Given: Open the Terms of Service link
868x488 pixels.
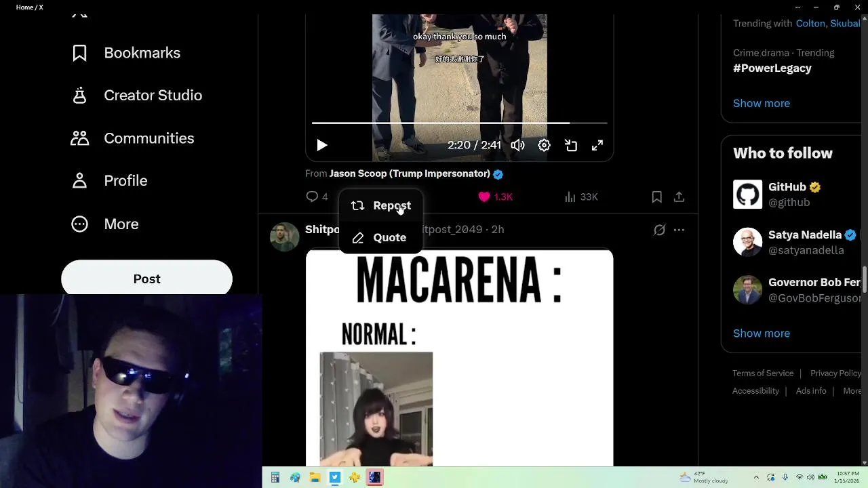Looking at the screenshot, I should coord(763,373).
